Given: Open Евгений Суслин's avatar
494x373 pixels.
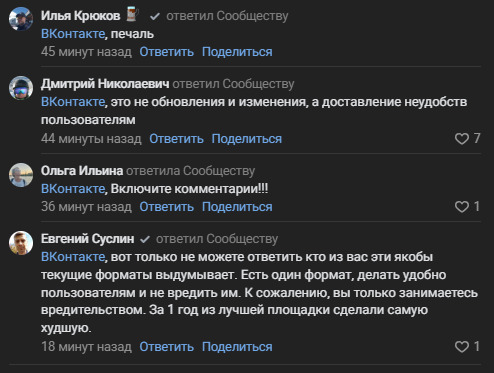Looking at the screenshot, I should tap(21, 243).
